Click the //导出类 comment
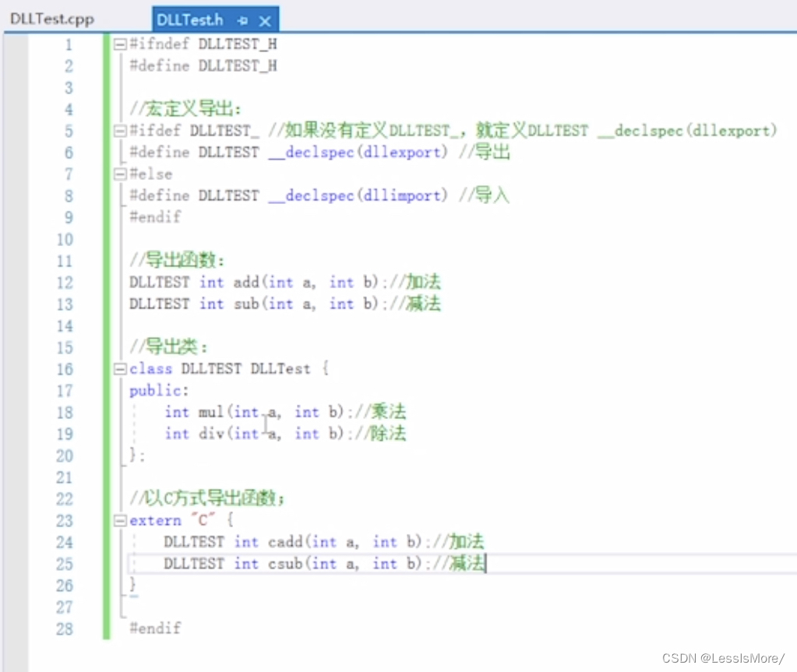 point(168,347)
